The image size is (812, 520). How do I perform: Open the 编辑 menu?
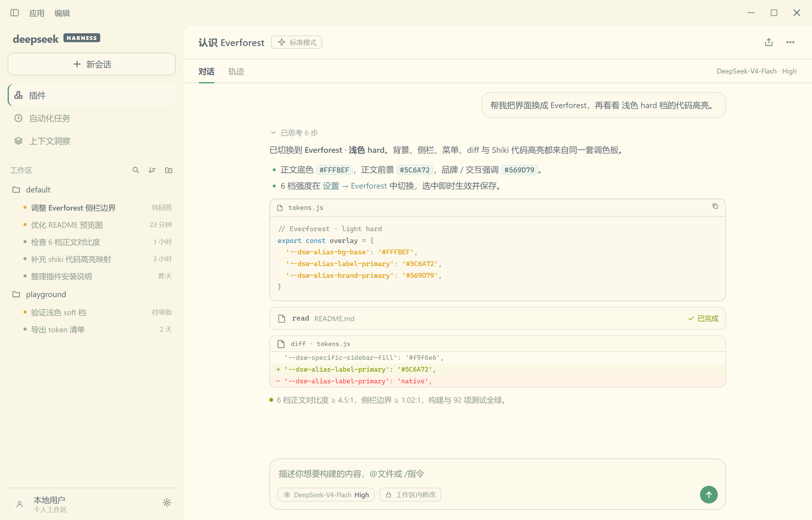62,13
